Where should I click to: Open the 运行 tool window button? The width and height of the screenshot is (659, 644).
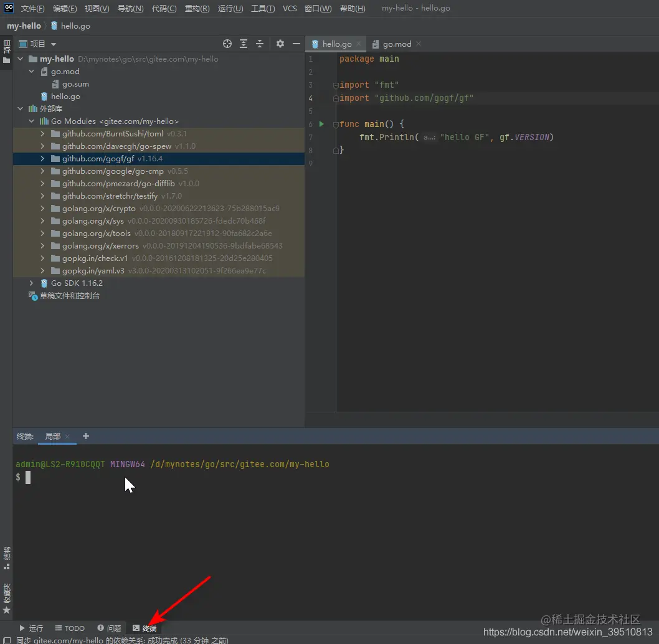click(x=31, y=628)
